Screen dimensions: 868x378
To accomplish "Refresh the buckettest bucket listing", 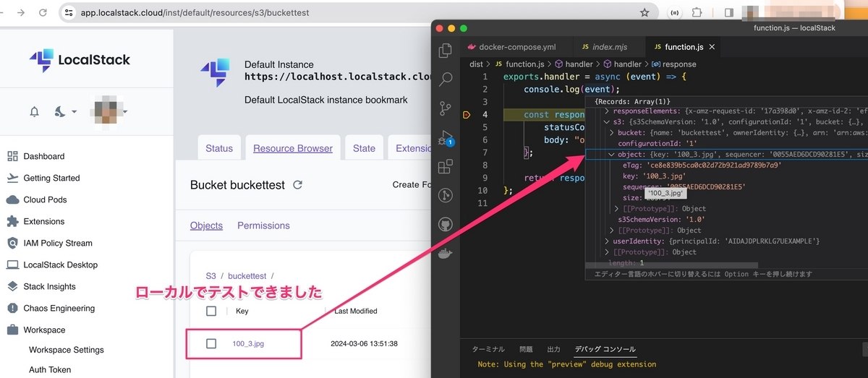I will 297,185.
